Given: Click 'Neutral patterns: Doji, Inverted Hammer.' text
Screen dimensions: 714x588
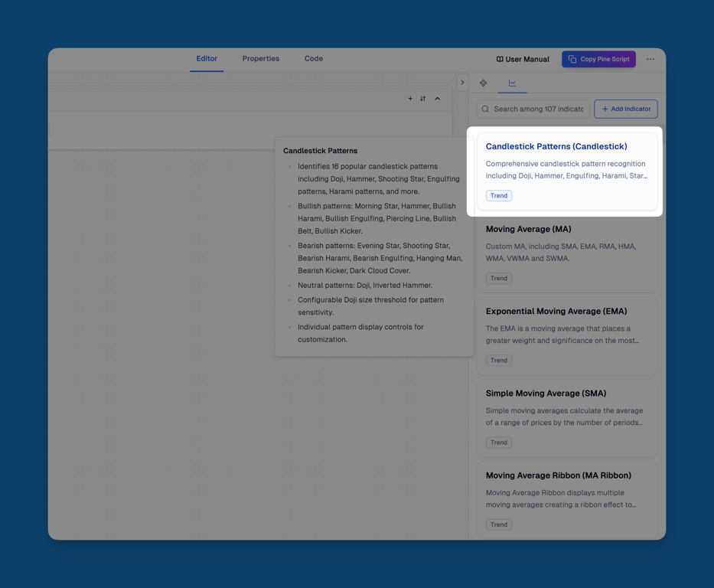Looking at the screenshot, I should 365,286.
